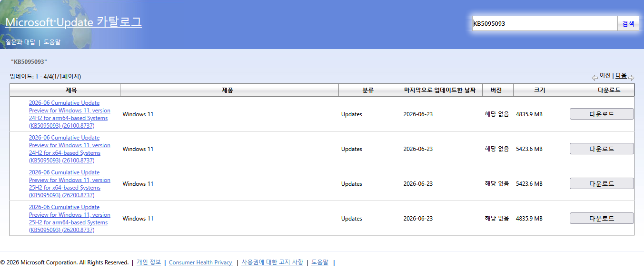Click in the KB5095093 search box
This screenshot has width=644, height=272.
545,23
